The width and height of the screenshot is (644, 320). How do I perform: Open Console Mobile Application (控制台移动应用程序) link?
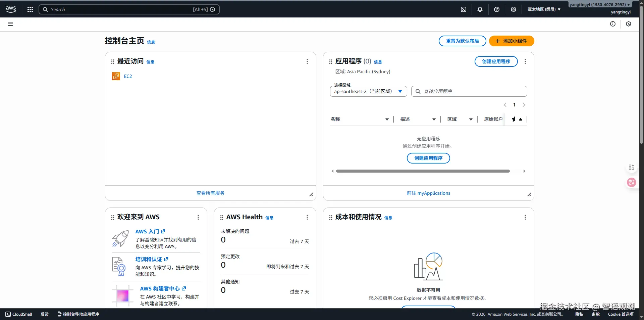point(78,314)
